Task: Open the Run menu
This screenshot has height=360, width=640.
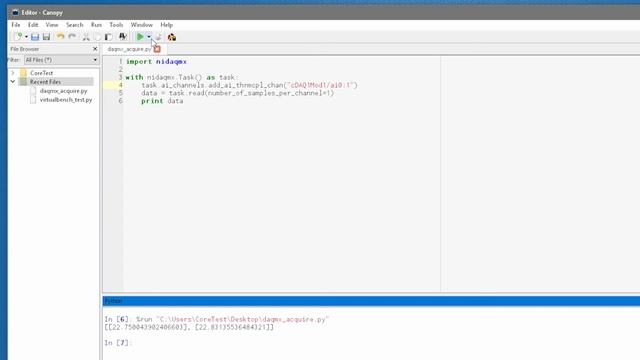Action: [x=96, y=25]
